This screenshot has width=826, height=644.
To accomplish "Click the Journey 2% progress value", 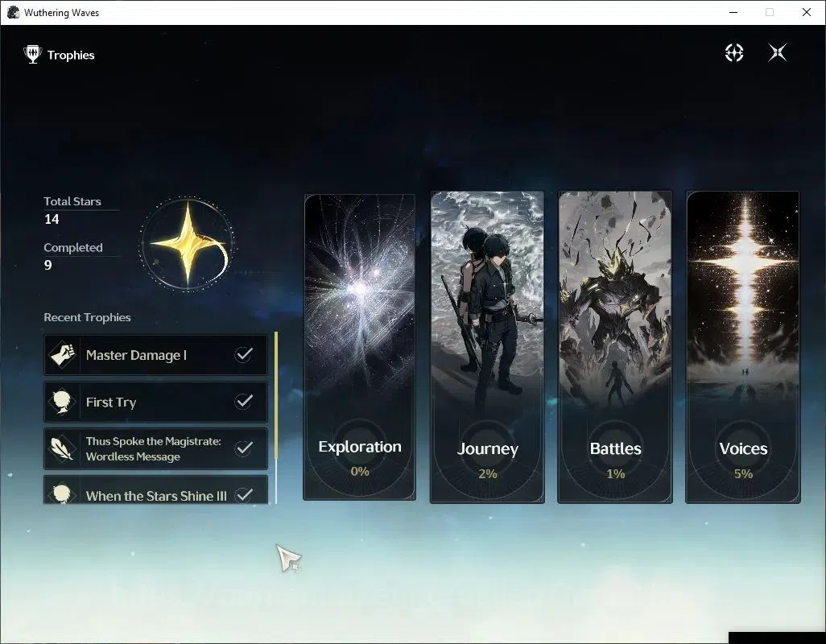I will (488, 474).
